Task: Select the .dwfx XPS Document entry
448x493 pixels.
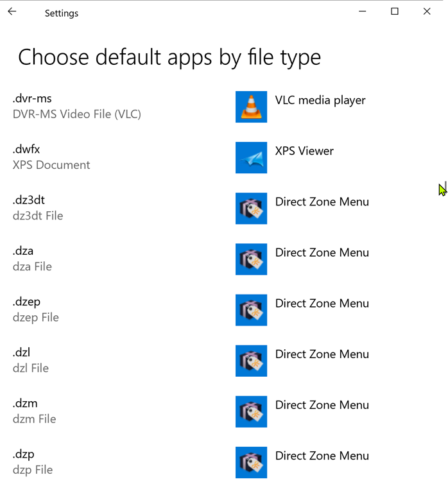Action: (x=51, y=157)
